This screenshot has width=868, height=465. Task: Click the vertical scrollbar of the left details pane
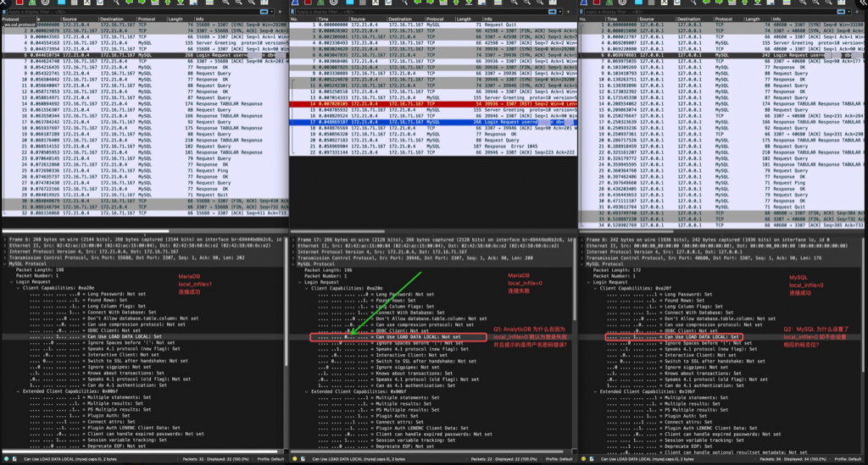[x=287, y=339]
